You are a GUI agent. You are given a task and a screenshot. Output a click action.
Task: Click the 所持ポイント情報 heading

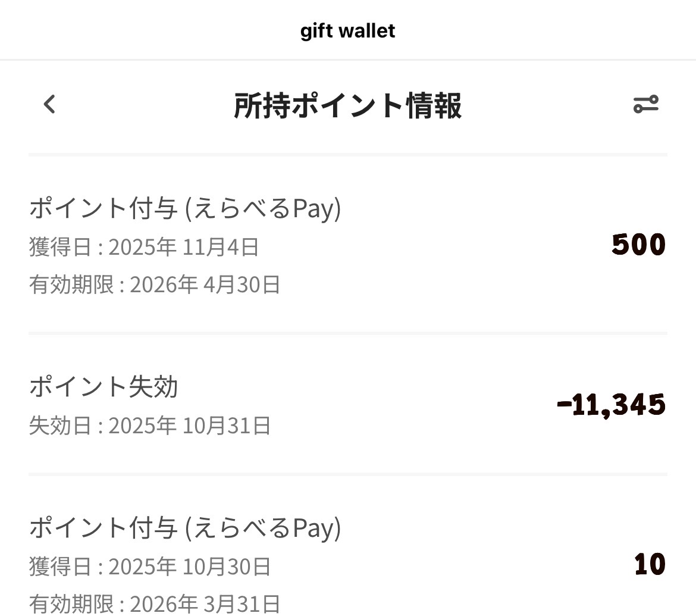pyautogui.click(x=347, y=106)
